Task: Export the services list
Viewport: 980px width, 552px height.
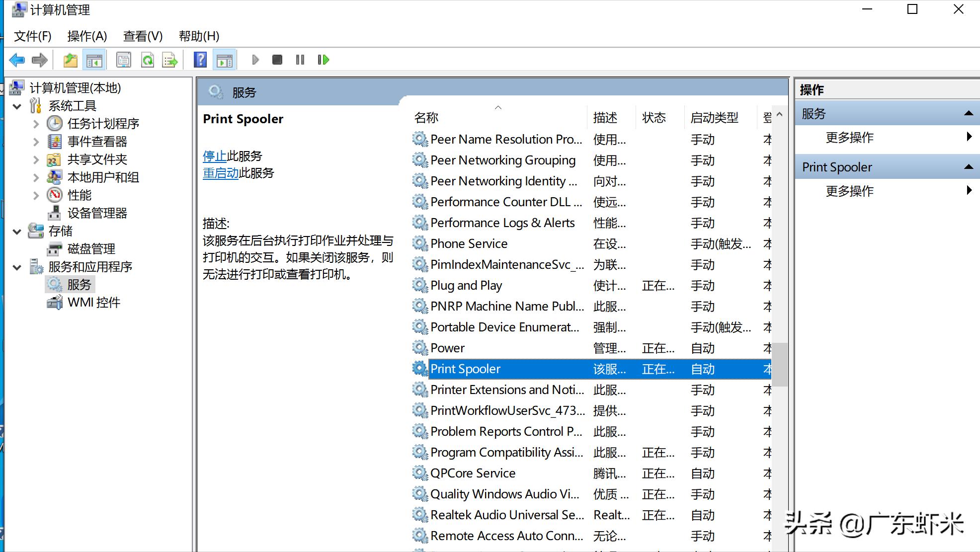Action: click(171, 60)
